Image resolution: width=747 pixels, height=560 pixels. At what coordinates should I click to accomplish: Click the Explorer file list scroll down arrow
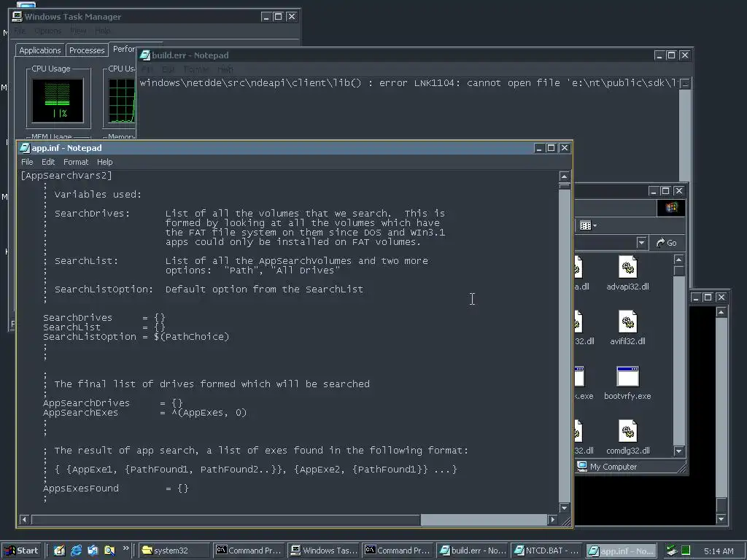coord(679,451)
